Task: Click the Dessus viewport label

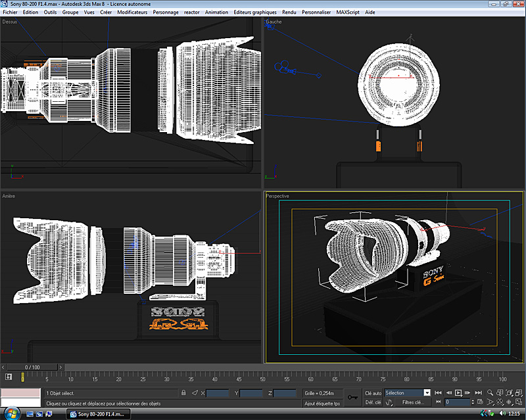Action: coord(9,22)
